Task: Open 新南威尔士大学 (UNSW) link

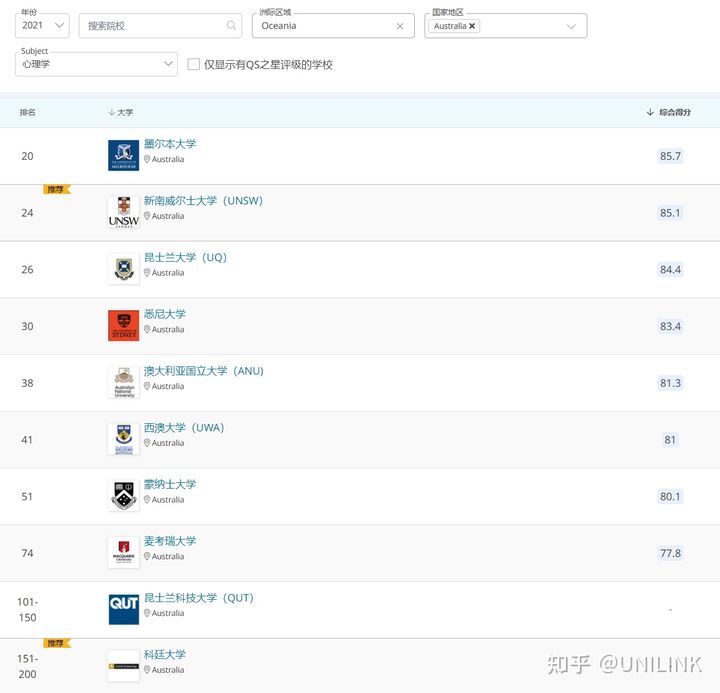Action: click(203, 201)
